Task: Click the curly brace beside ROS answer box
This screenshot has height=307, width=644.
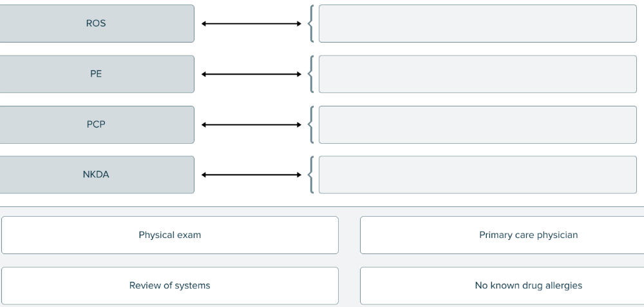Action: (x=311, y=24)
